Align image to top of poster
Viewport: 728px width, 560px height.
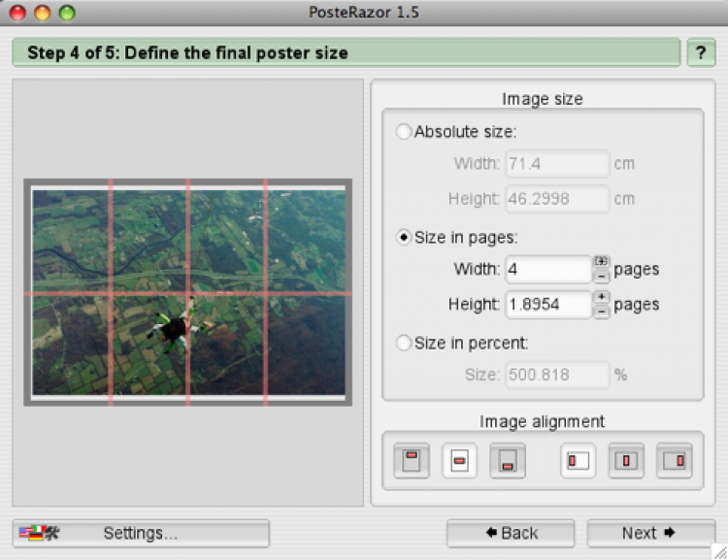[x=412, y=460]
